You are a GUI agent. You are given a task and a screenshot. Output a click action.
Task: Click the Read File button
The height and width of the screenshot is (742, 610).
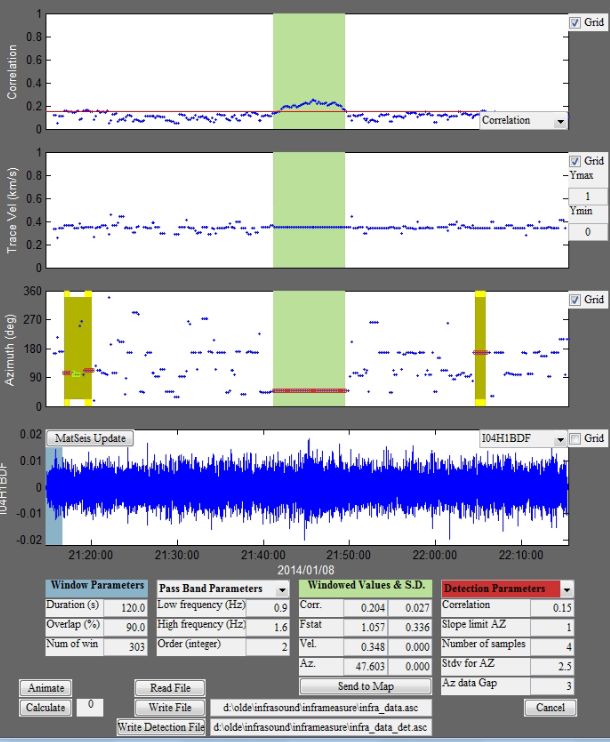tap(170, 688)
